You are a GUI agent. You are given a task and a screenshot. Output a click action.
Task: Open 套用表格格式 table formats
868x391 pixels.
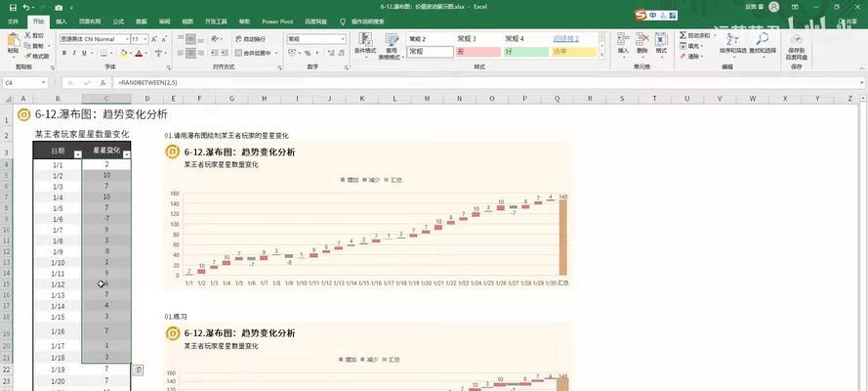tap(392, 47)
